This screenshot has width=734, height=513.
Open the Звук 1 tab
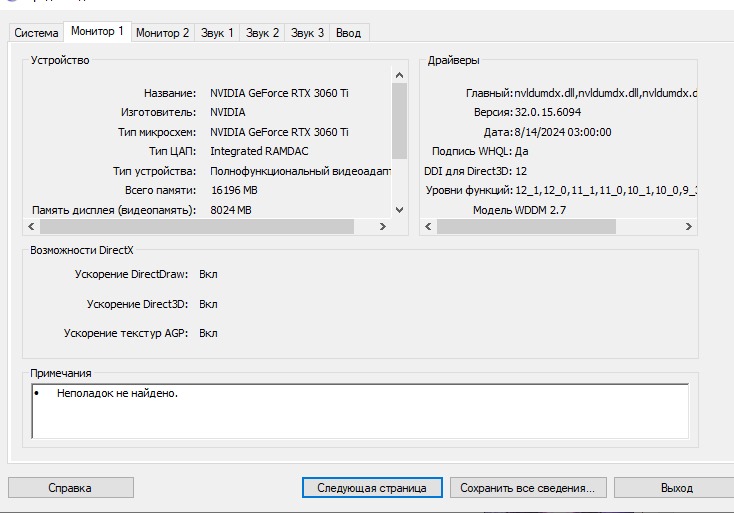pos(217,33)
